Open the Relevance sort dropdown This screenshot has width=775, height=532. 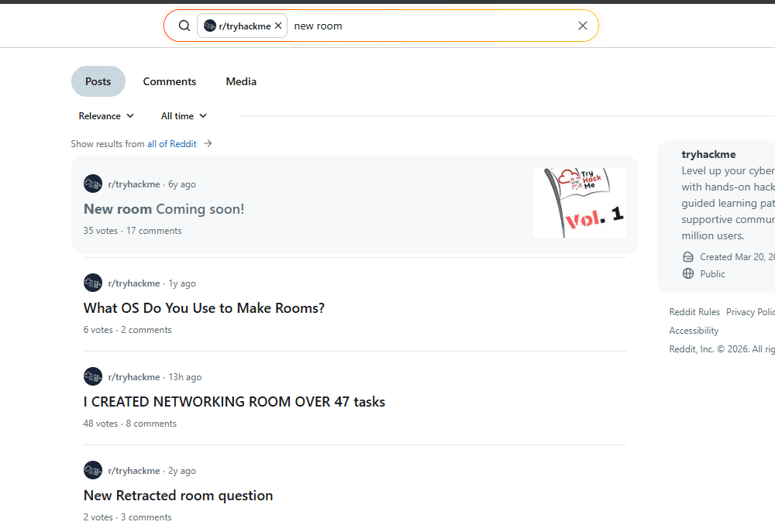pos(106,116)
